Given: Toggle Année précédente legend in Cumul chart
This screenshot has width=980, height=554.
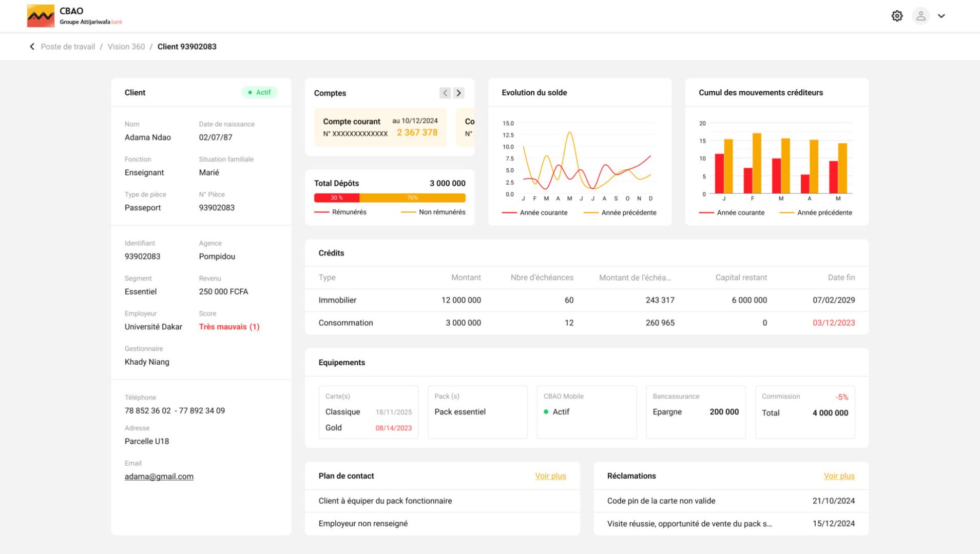Looking at the screenshot, I should click(816, 213).
